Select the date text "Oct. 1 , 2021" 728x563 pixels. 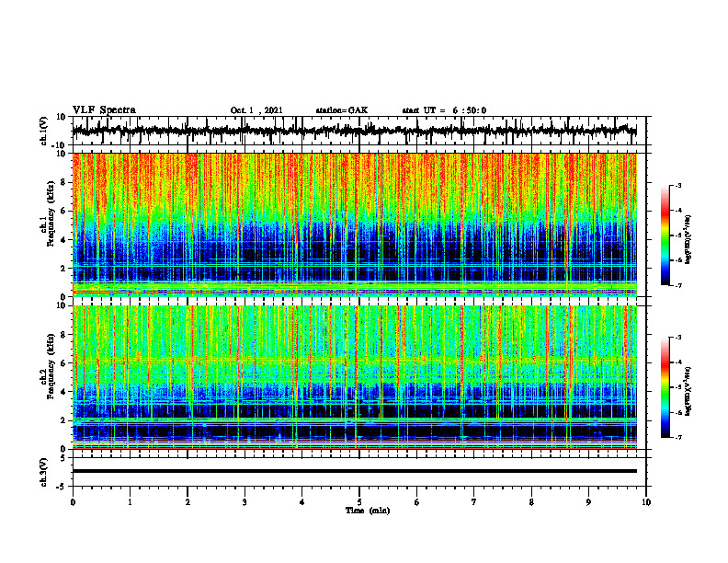pyautogui.click(x=256, y=110)
